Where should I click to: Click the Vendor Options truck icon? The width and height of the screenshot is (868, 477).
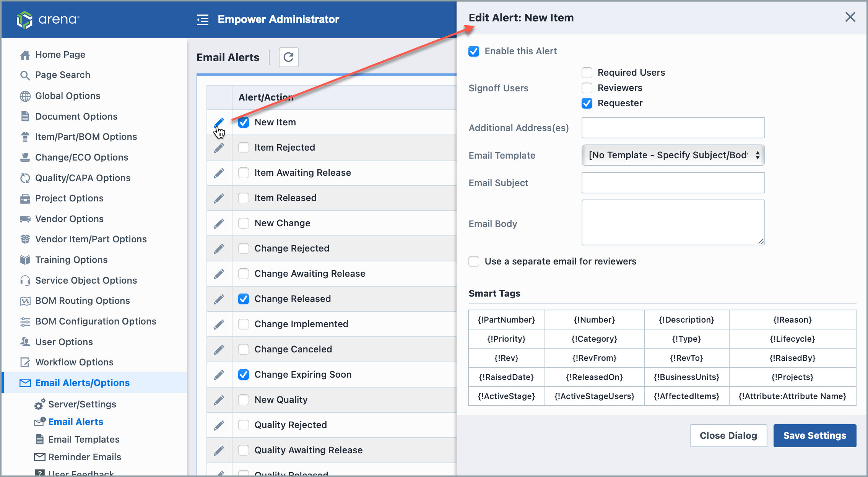pos(25,219)
